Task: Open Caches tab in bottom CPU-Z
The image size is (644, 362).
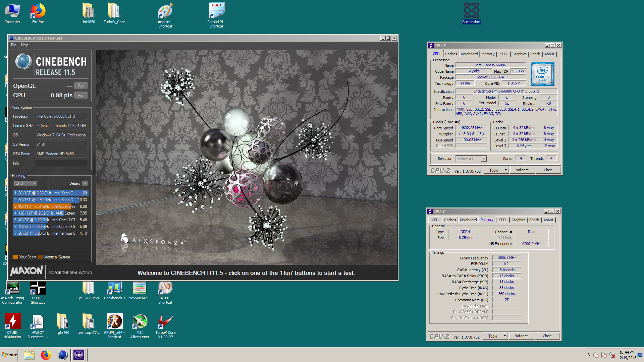Action: pos(450,220)
